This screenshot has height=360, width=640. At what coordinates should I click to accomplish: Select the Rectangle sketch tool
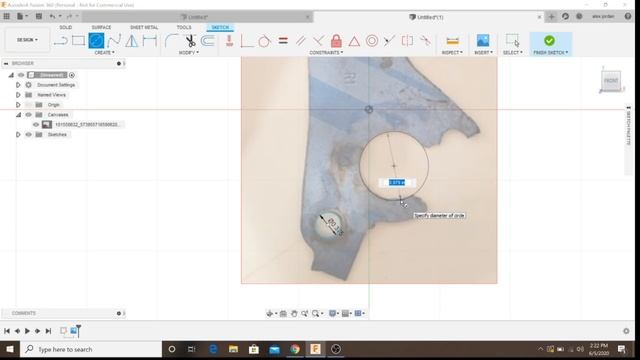[78, 41]
